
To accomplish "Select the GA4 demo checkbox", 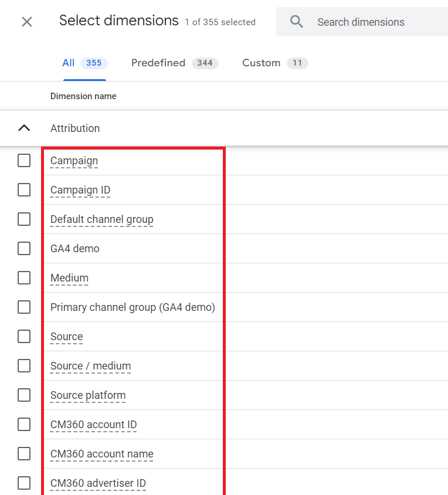I will coord(24,249).
